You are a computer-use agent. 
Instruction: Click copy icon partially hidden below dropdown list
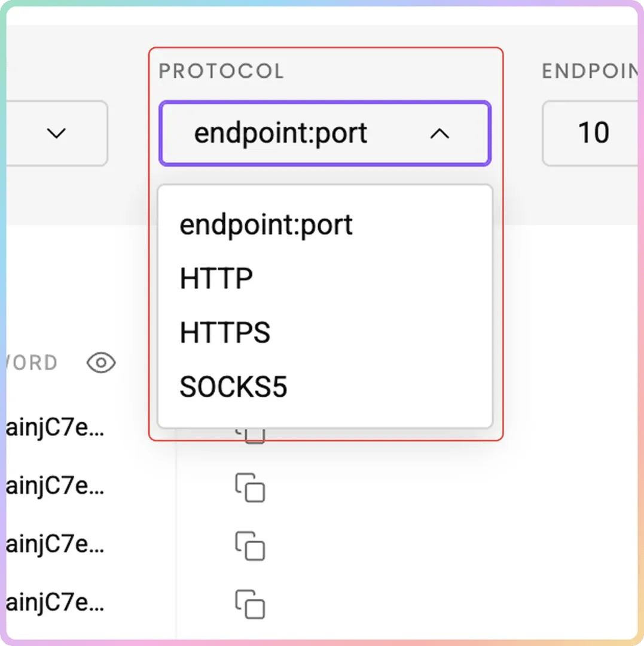coord(254,436)
